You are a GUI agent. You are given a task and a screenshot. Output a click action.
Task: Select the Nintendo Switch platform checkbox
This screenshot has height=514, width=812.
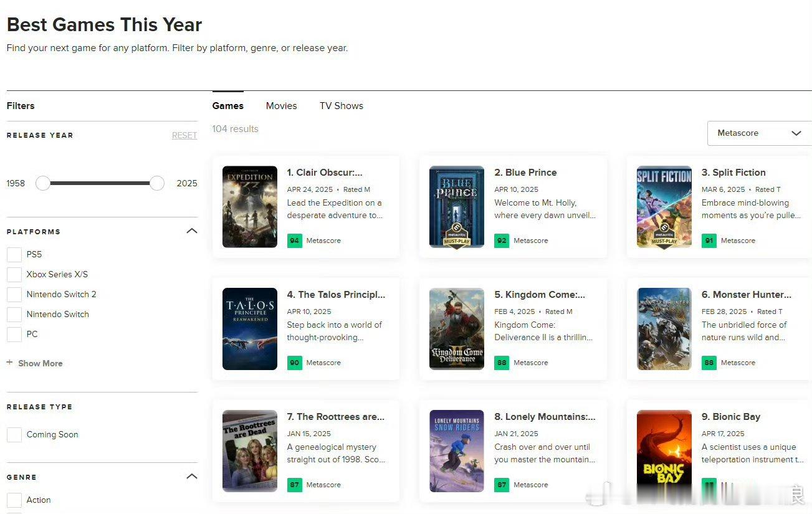coord(14,314)
